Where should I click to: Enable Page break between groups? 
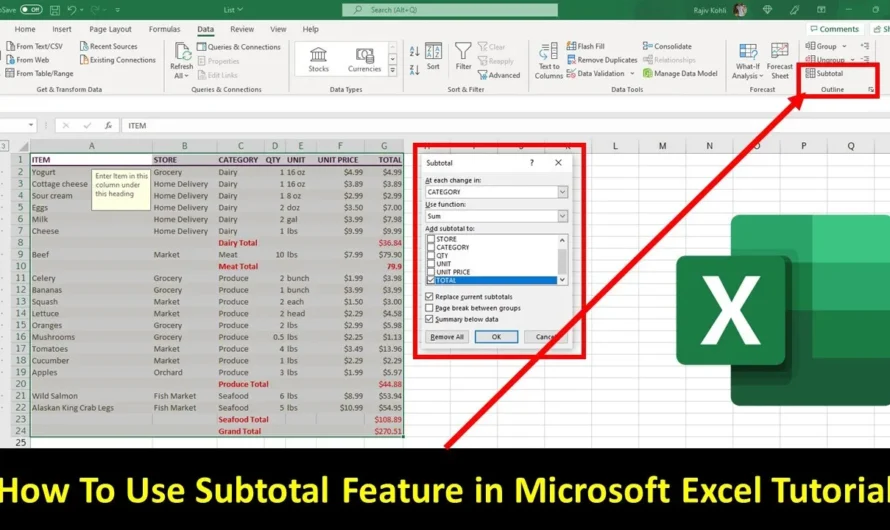tap(429, 308)
